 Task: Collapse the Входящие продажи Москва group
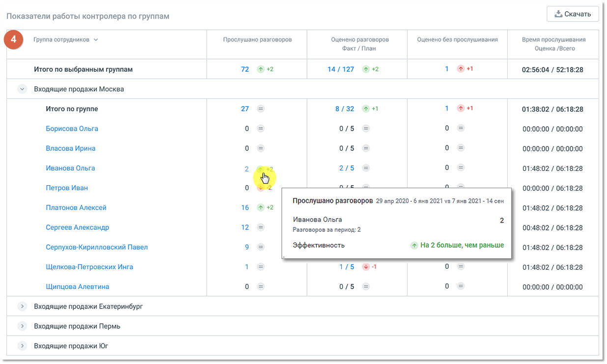pyautogui.click(x=22, y=89)
